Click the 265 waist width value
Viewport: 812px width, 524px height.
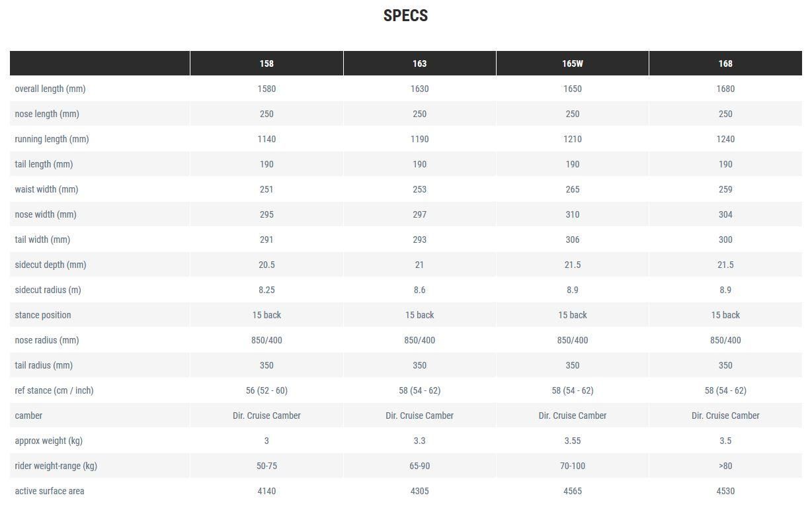point(573,189)
